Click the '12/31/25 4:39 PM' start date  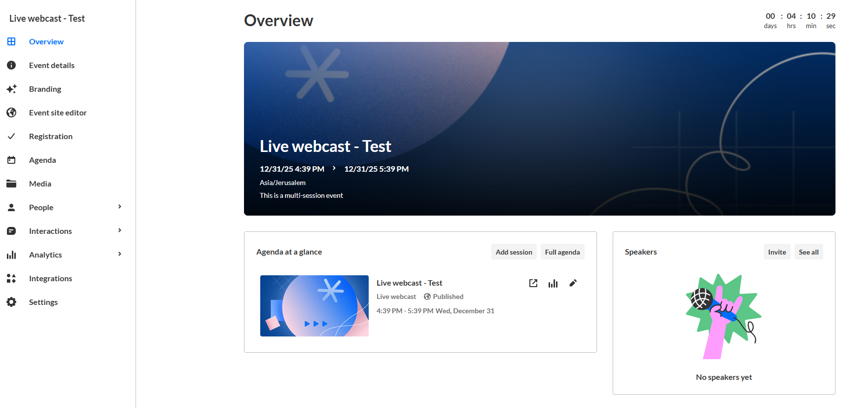(x=292, y=169)
